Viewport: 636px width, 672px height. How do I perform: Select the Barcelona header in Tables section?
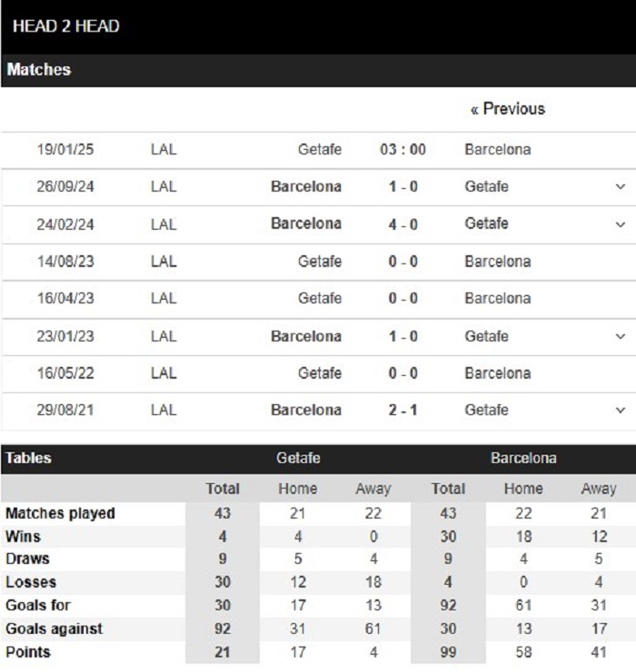tap(523, 459)
